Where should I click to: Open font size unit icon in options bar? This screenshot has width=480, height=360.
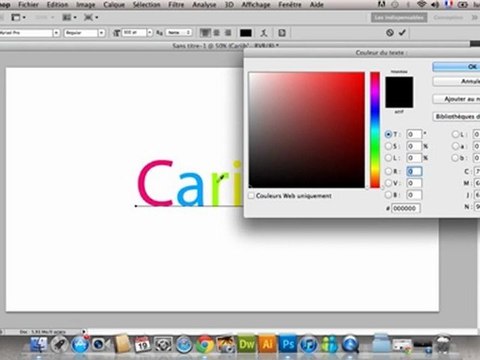pos(116,33)
